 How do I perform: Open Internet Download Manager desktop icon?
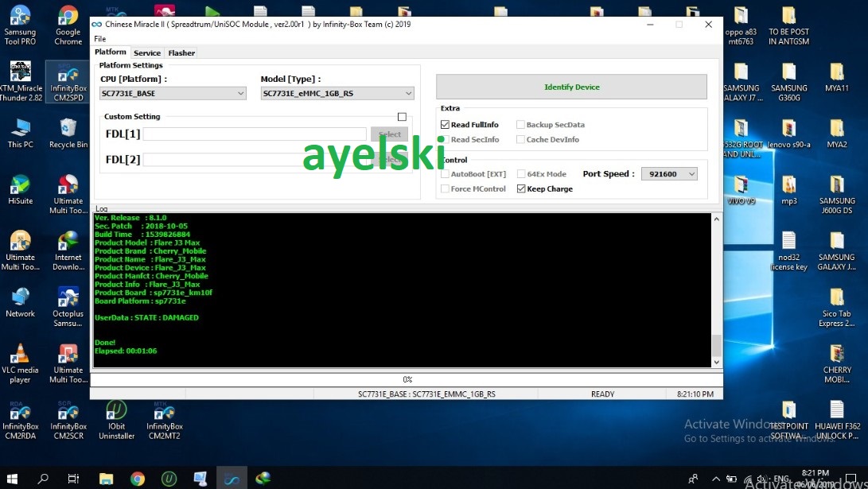click(68, 250)
